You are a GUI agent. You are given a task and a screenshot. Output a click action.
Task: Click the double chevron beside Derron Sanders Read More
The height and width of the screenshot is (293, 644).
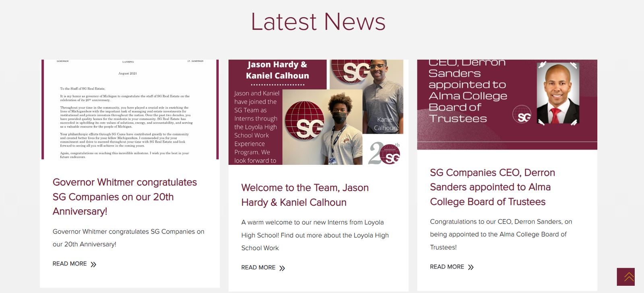coord(471,267)
